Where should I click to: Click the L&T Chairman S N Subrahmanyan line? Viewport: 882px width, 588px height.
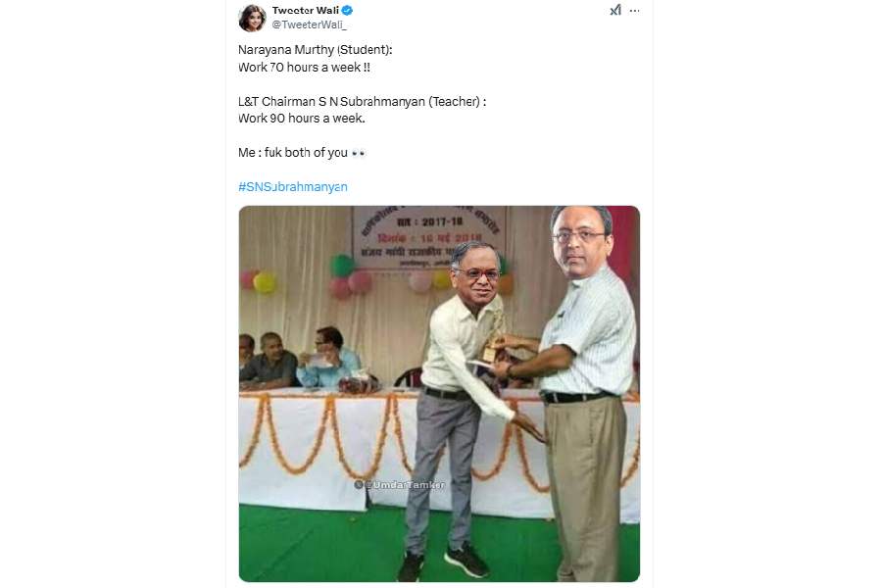(363, 102)
